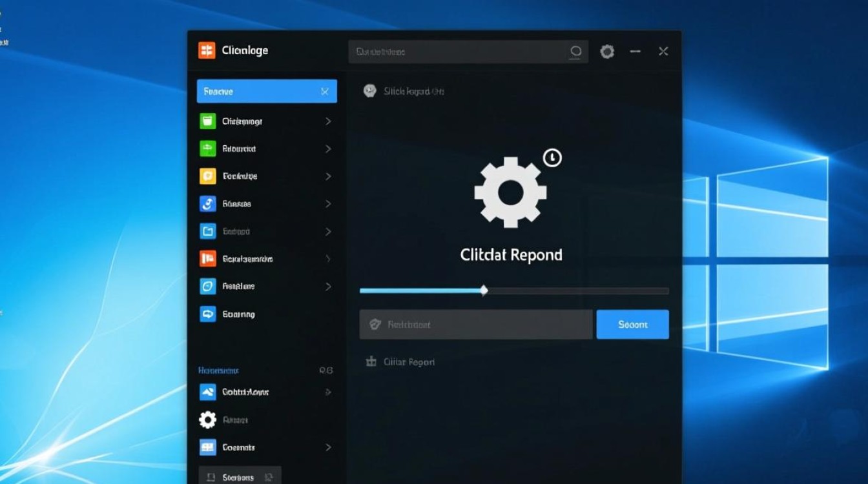The height and width of the screenshot is (484, 868).
Task: Open the Coemats grid icon
Action: (x=208, y=447)
